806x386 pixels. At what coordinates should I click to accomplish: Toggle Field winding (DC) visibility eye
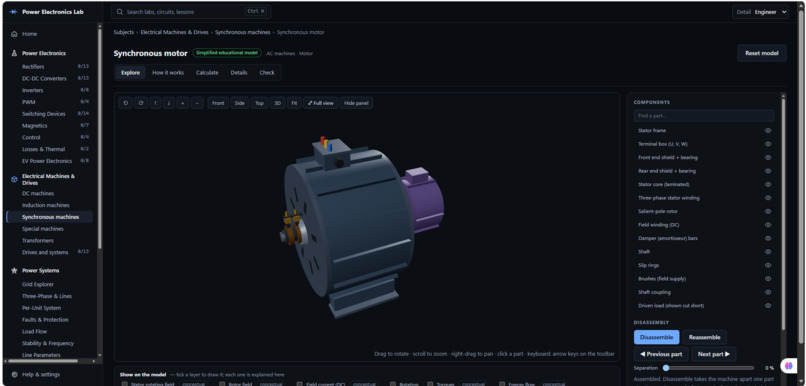point(768,225)
